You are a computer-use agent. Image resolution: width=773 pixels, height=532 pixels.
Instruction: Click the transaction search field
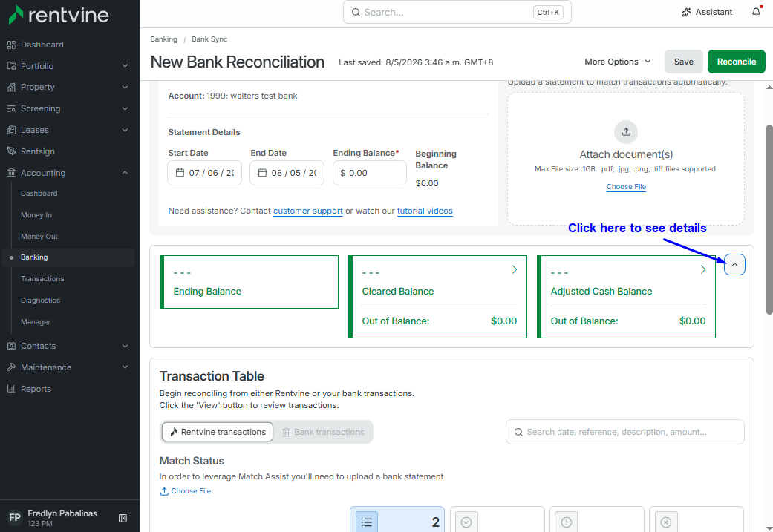625,432
